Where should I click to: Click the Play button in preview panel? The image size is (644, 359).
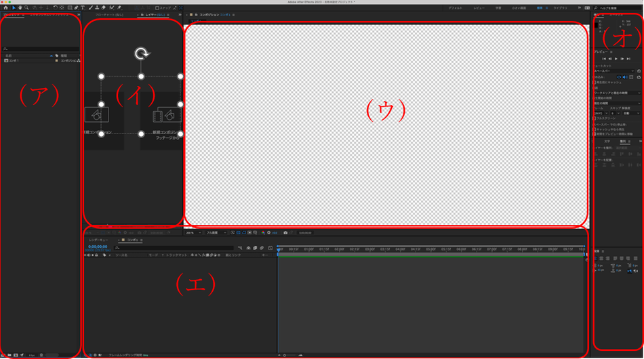tap(616, 59)
